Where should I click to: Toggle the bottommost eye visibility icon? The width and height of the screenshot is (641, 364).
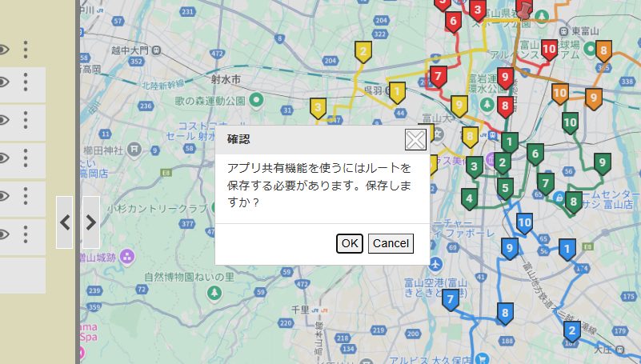[2, 234]
